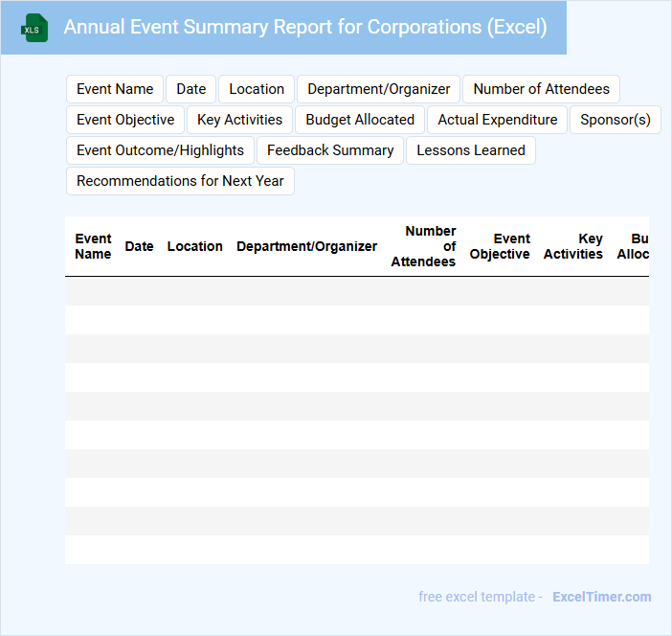Select the Actual Expenditure tag
This screenshot has width=672, height=636.
[x=497, y=120]
